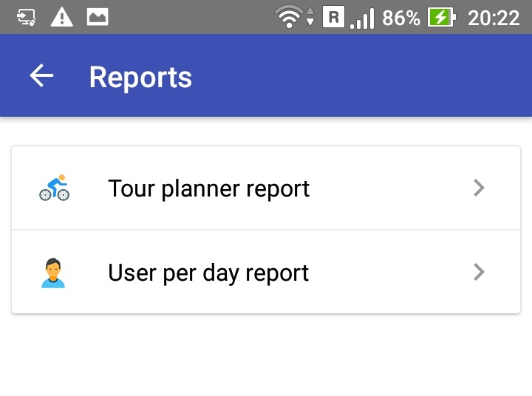This screenshot has width=532, height=396.
Task: Click the mobile signal bars icon
Action: click(362, 18)
